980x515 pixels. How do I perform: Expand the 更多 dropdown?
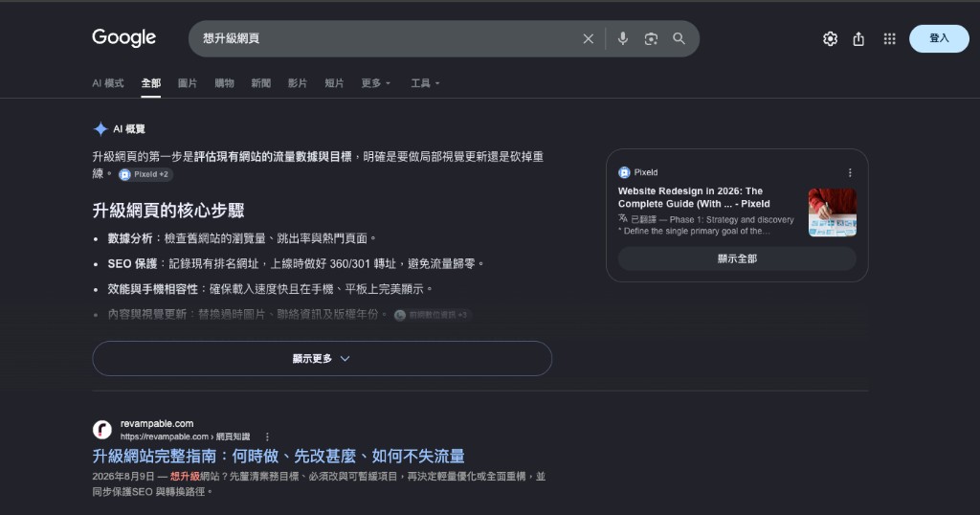click(x=375, y=83)
